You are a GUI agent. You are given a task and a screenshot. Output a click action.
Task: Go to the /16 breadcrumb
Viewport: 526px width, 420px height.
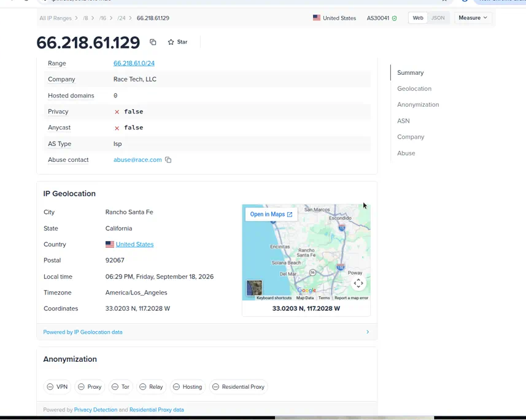pos(102,18)
